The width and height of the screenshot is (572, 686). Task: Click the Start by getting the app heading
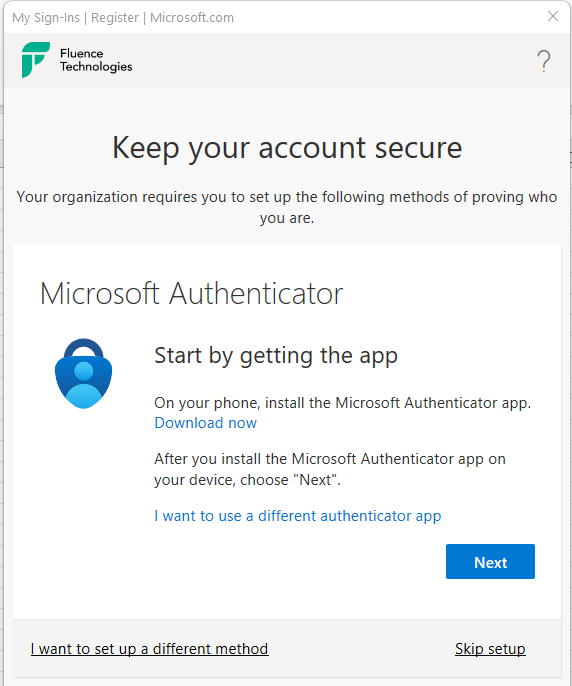tap(276, 356)
